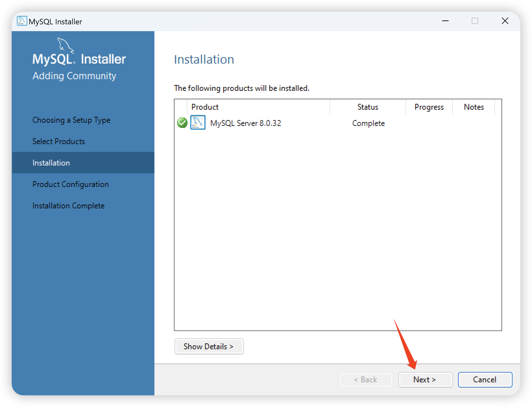
Task: Click 'The following products will be installed.' text
Action: click(x=242, y=88)
